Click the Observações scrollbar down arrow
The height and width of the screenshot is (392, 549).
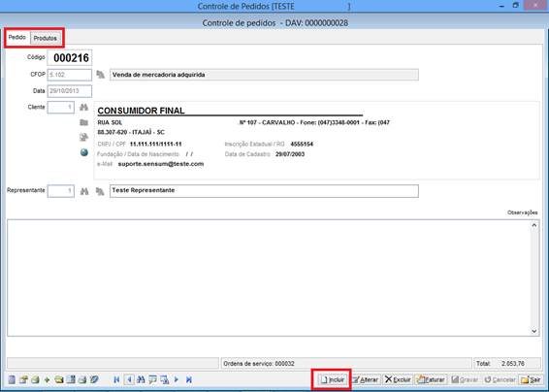(x=534, y=331)
